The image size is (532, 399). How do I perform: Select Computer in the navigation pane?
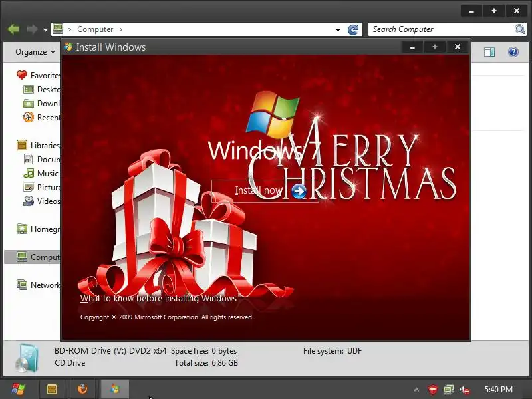coord(33,257)
